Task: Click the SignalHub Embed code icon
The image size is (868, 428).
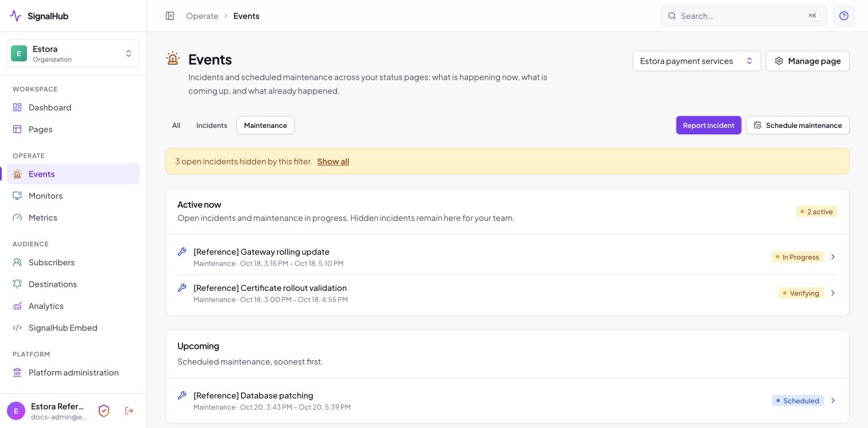Action: pos(17,328)
